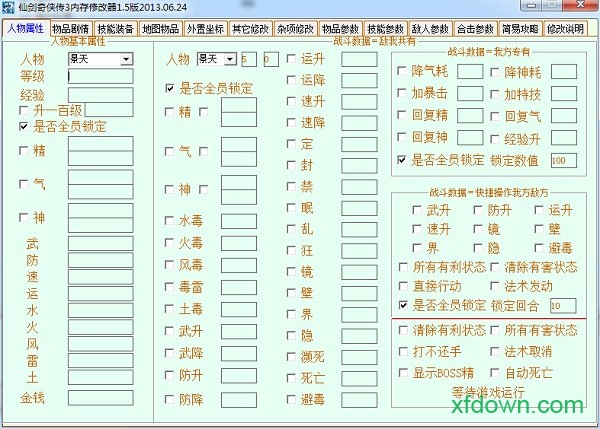Enable the 直接行动 checkbox
The width and height of the screenshot is (600, 429).
(403, 286)
